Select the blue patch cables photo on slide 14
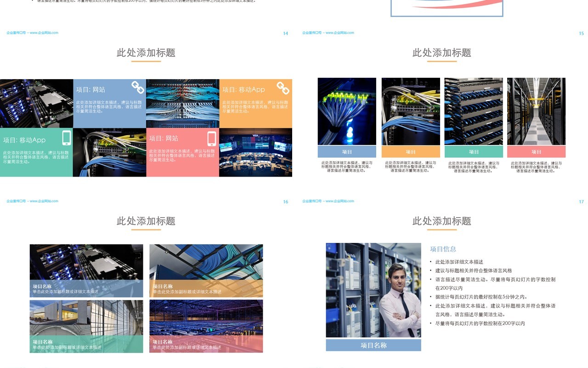 [182, 103]
